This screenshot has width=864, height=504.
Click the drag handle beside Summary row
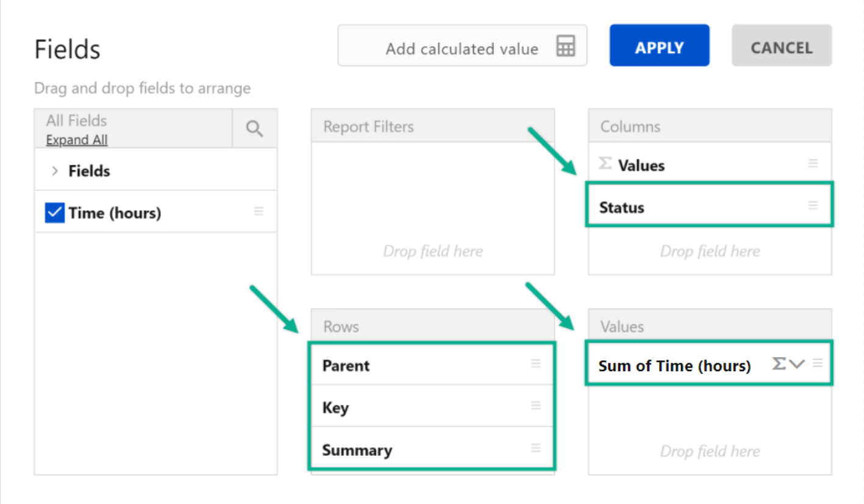coord(535,448)
